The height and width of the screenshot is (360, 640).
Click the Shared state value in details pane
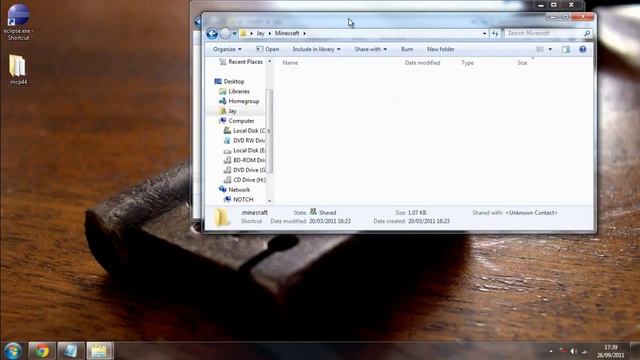(327, 213)
